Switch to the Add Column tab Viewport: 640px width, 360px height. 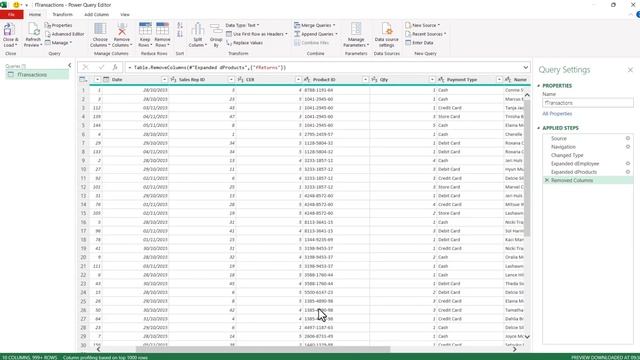point(97,14)
